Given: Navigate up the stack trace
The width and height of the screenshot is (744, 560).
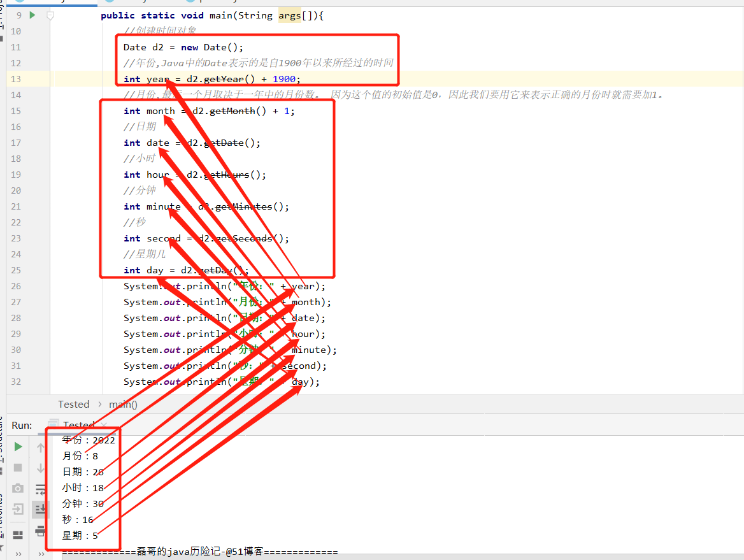Looking at the screenshot, I should pos(40,447).
